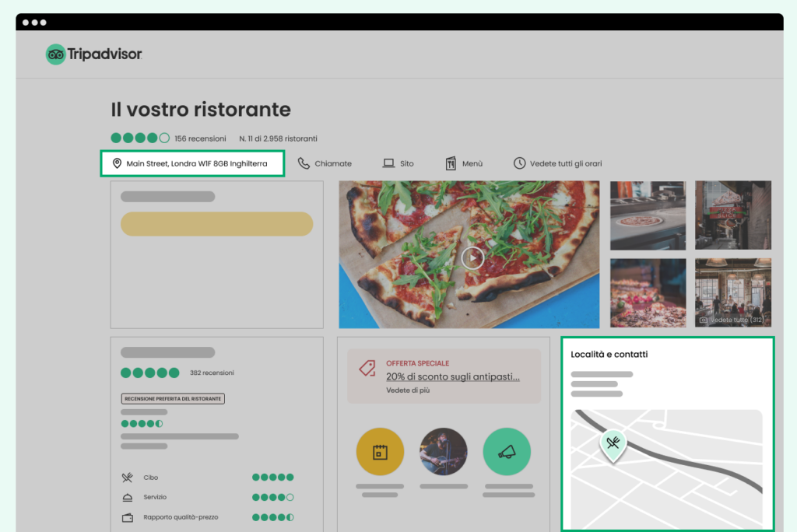Click the Servizio rating bubbles
Image resolution: width=797 pixels, height=532 pixels.
(273, 498)
